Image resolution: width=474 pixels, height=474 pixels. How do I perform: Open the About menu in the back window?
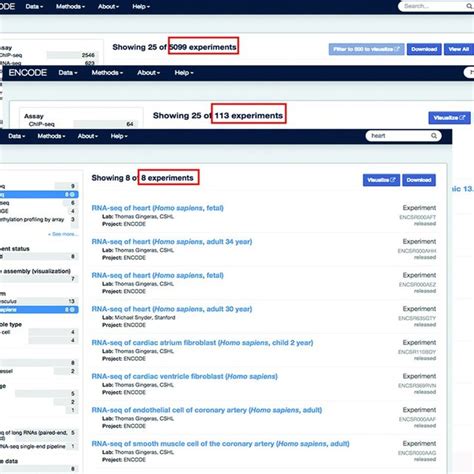pyautogui.click(x=108, y=6)
